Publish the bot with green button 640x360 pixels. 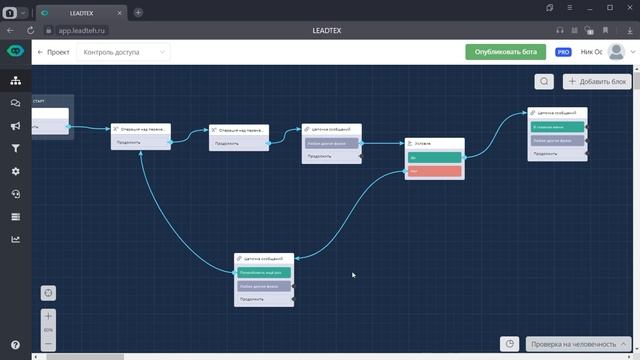click(505, 52)
